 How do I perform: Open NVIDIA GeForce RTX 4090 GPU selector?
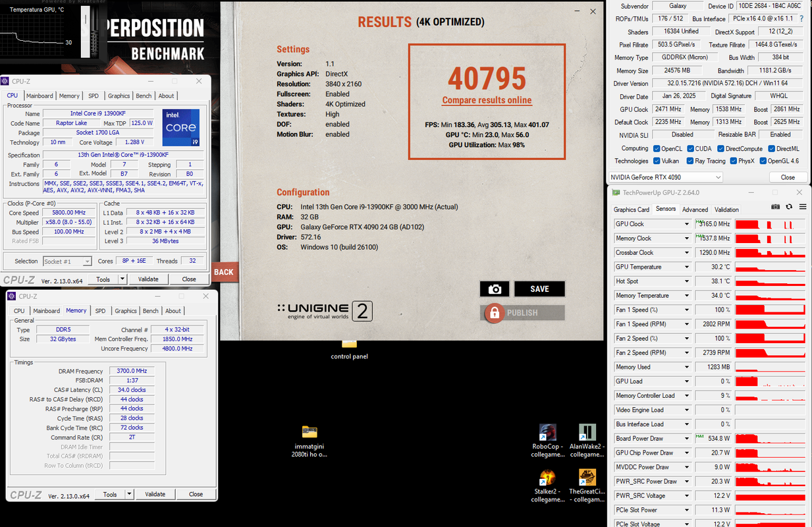coord(665,177)
